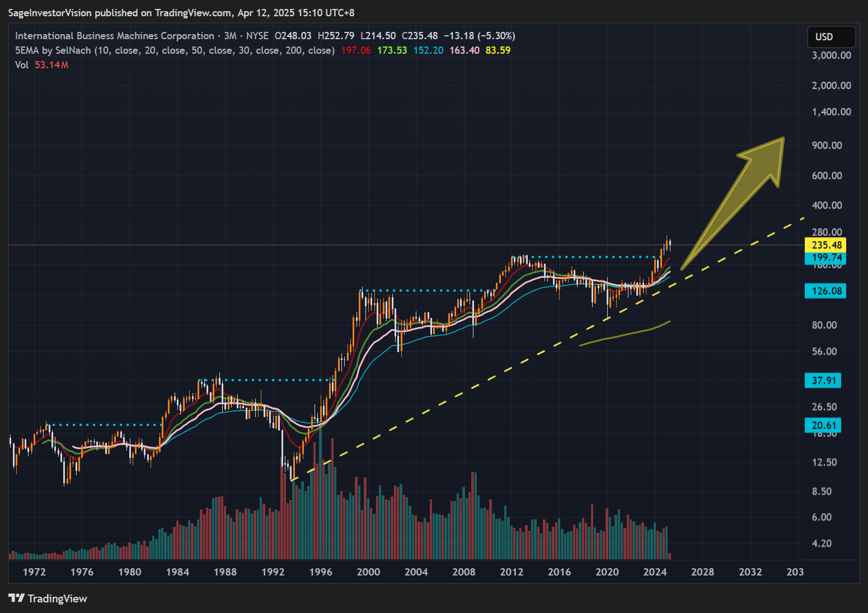Click the volume value 53.14M
868x613 pixels.
[51, 65]
